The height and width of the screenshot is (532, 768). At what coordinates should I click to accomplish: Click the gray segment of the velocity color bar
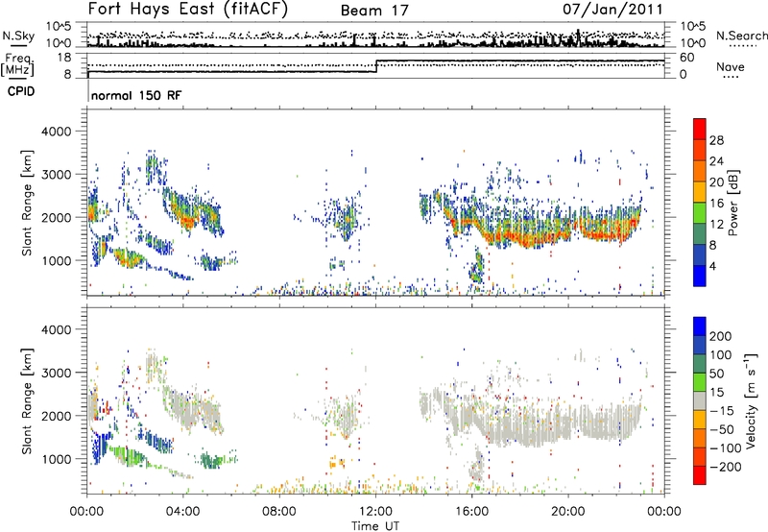(700, 400)
